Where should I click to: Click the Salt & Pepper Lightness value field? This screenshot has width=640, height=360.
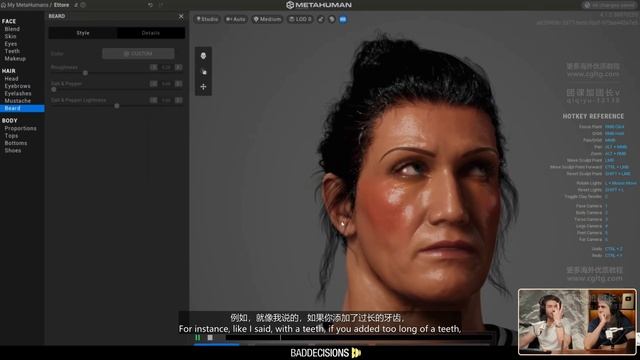166,100
